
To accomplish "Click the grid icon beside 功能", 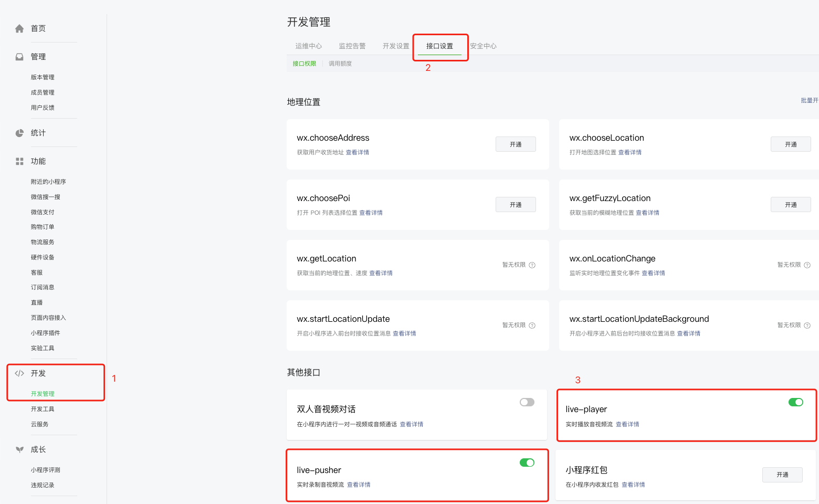I will (19, 161).
